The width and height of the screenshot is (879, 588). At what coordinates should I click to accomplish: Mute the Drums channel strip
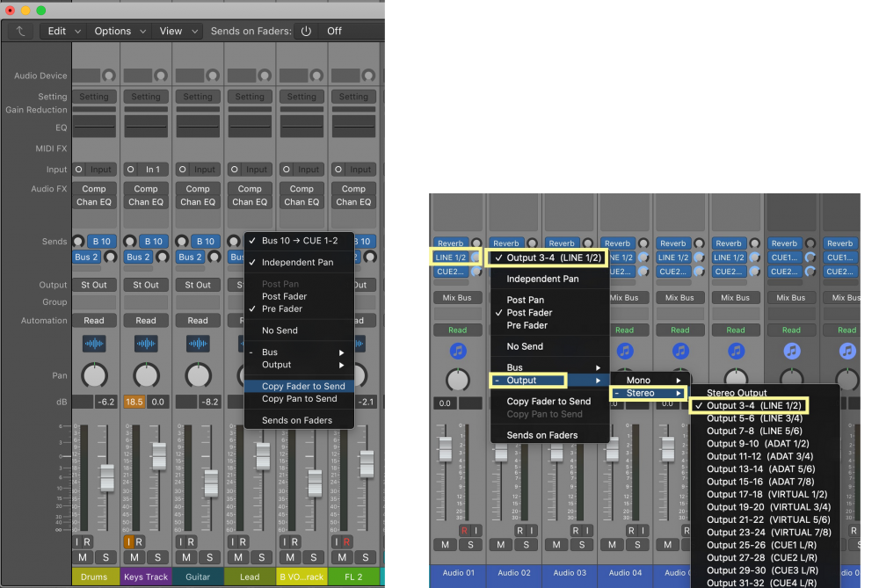pyautogui.click(x=83, y=558)
